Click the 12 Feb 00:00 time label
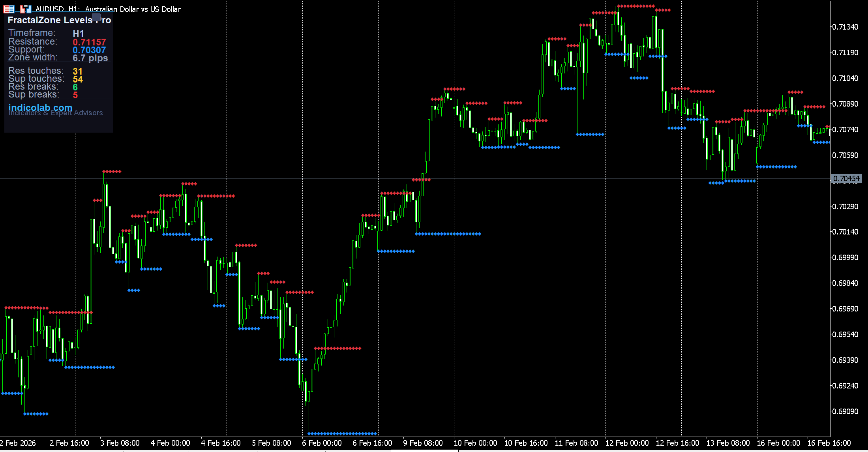This screenshot has height=452, width=868. pyautogui.click(x=627, y=443)
